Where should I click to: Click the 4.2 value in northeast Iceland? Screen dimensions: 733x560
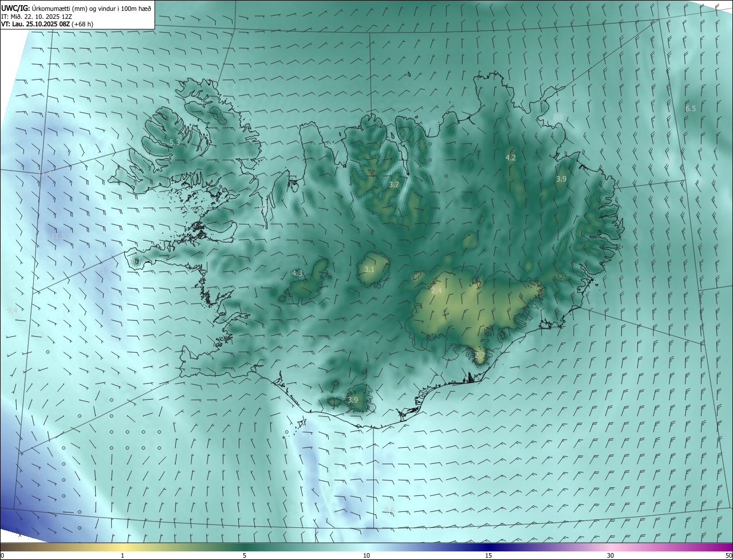[x=511, y=157]
